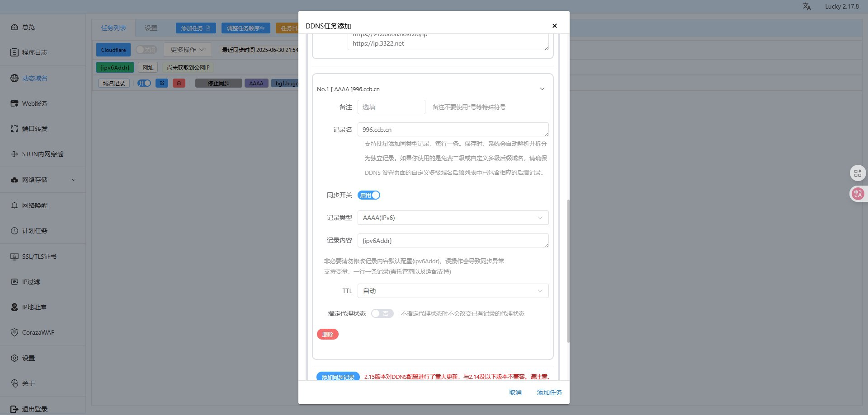The height and width of the screenshot is (415, 868).
Task: Click the language translate icon in header
Action: click(807, 6)
